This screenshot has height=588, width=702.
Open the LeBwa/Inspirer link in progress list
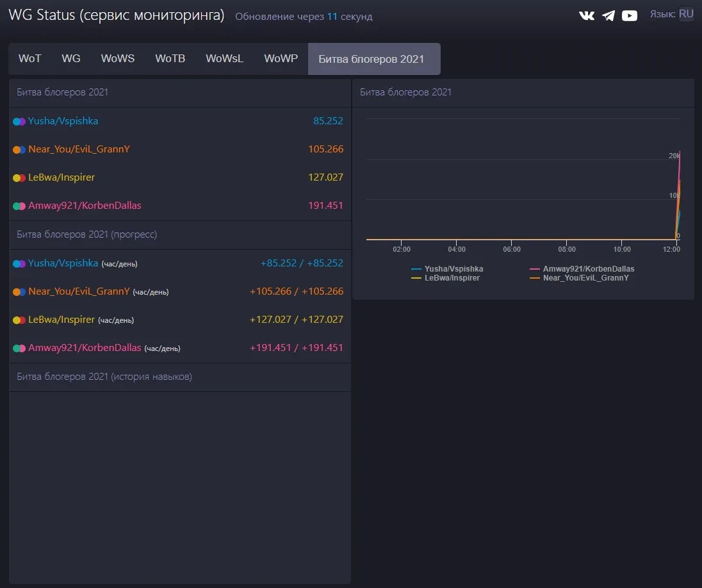(x=61, y=320)
